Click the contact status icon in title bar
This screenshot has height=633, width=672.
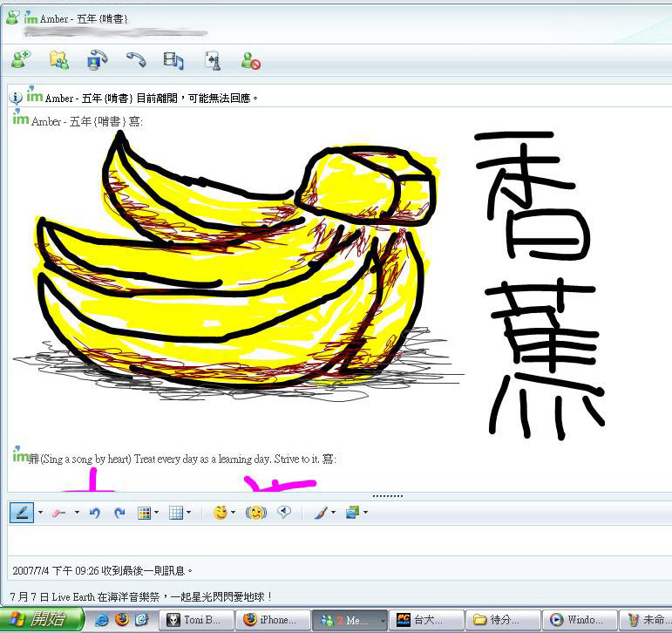(x=13, y=18)
